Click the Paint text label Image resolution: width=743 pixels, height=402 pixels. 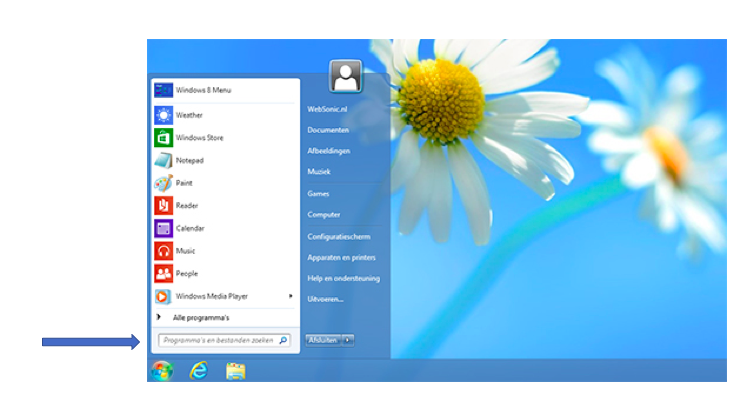click(x=184, y=183)
